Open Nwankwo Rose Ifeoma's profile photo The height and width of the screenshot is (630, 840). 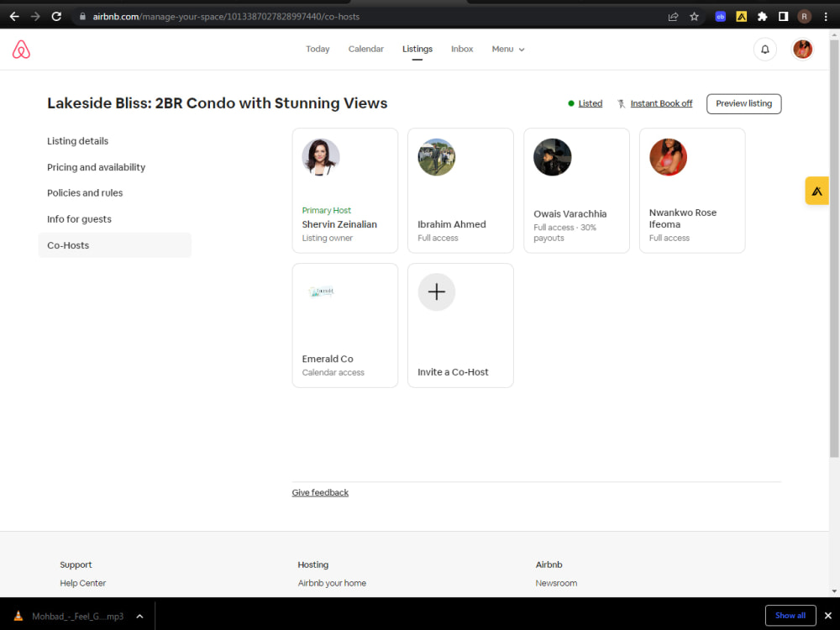pyautogui.click(x=668, y=157)
